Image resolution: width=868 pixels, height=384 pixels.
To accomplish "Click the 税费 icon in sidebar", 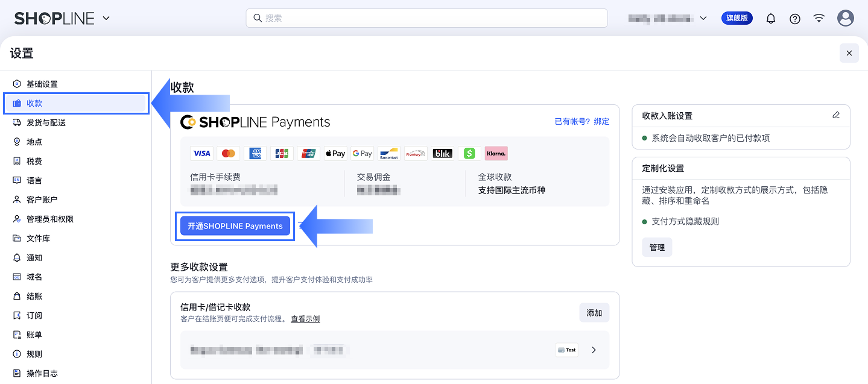I will (17, 161).
